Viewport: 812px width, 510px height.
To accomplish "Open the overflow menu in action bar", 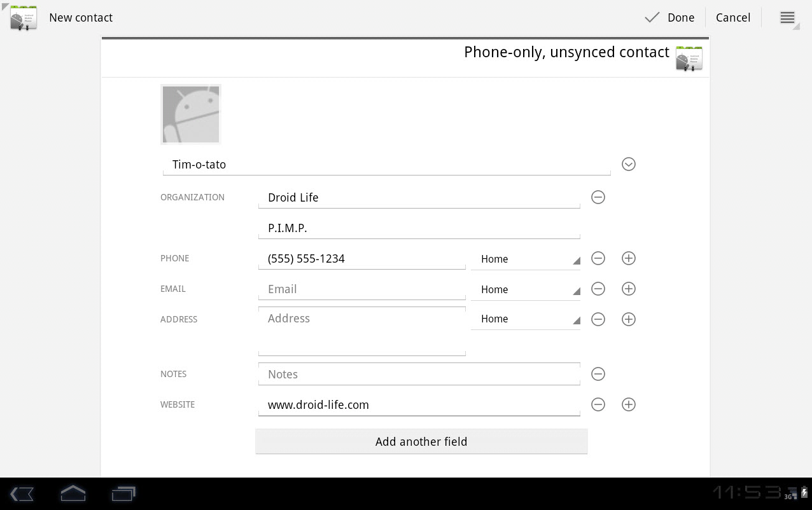I will tap(787, 18).
